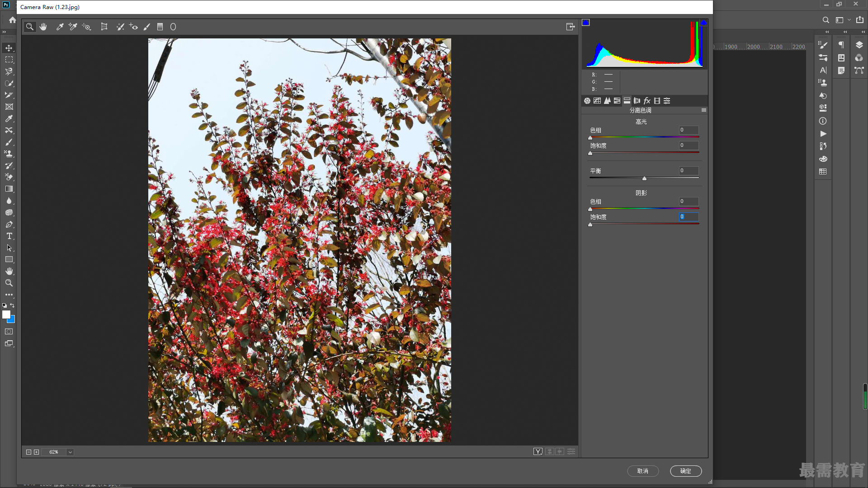The height and width of the screenshot is (488, 868).
Task: Toggle highlight clipping warning in histogram
Action: point(703,23)
